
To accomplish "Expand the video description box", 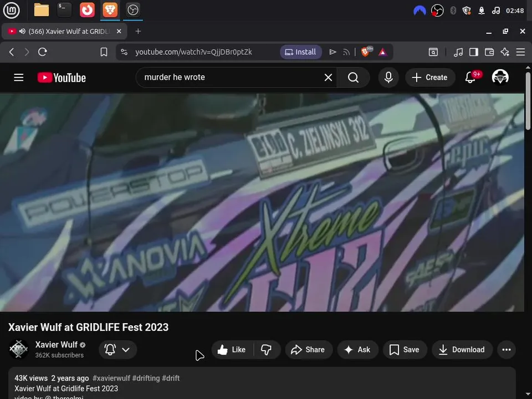I will 262,383.
